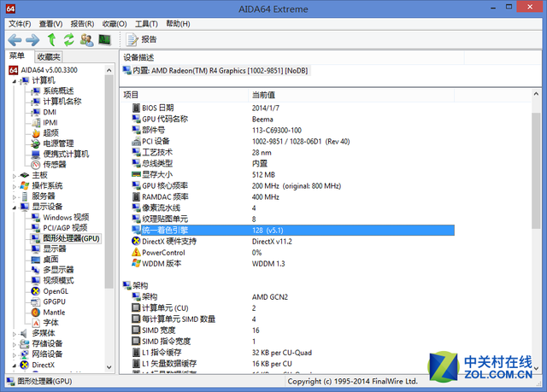Click the 计算单元 (CU) chip icon
Screen dimensions: 547x392
(x=136, y=308)
